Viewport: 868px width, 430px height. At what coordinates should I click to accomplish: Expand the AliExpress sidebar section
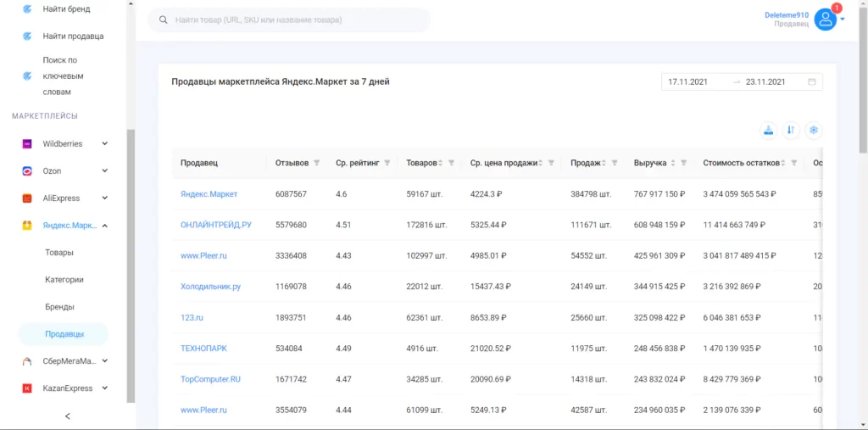point(105,198)
